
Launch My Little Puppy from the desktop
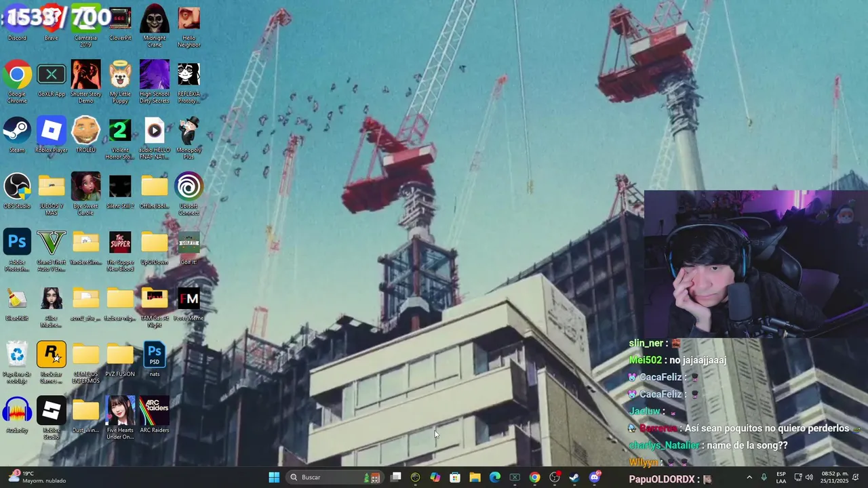[x=120, y=82]
